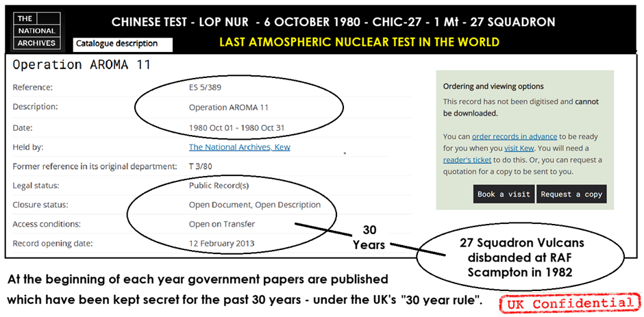Click the Open on Transfer access value
Image resolution: width=644 pixels, height=317 pixels.
(x=222, y=224)
